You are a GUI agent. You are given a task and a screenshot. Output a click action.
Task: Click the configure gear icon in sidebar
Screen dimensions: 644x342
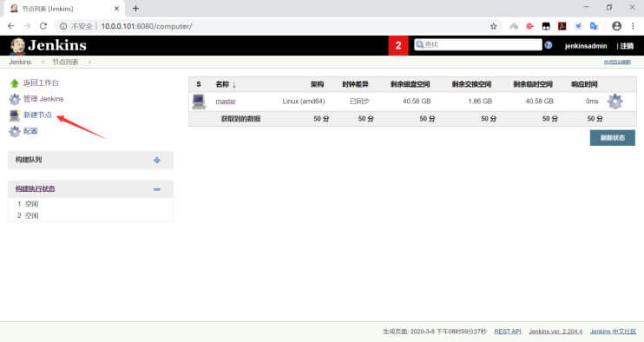(15, 131)
